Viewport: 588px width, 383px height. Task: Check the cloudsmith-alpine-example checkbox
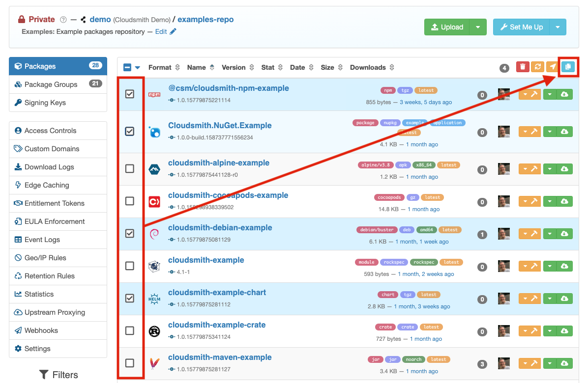click(130, 169)
